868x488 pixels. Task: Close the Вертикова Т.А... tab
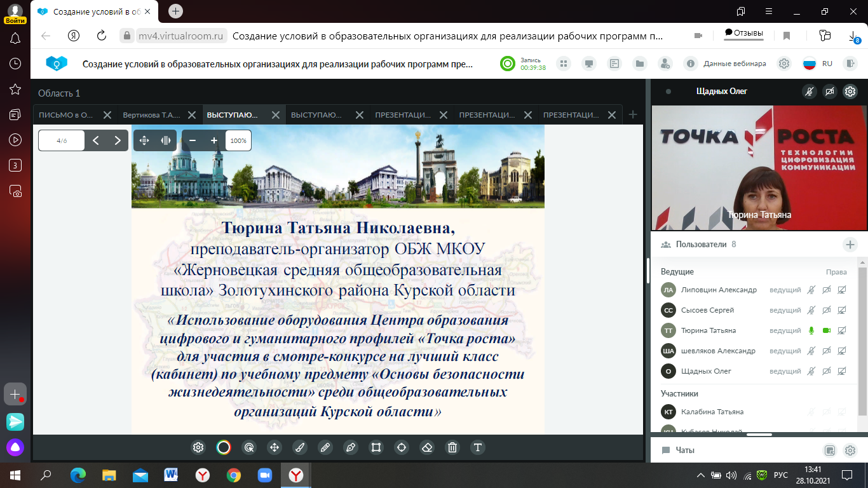coord(191,115)
